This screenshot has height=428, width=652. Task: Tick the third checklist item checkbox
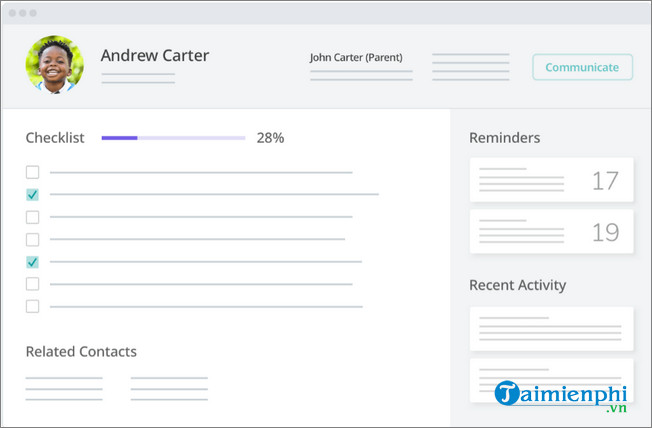point(33,217)
